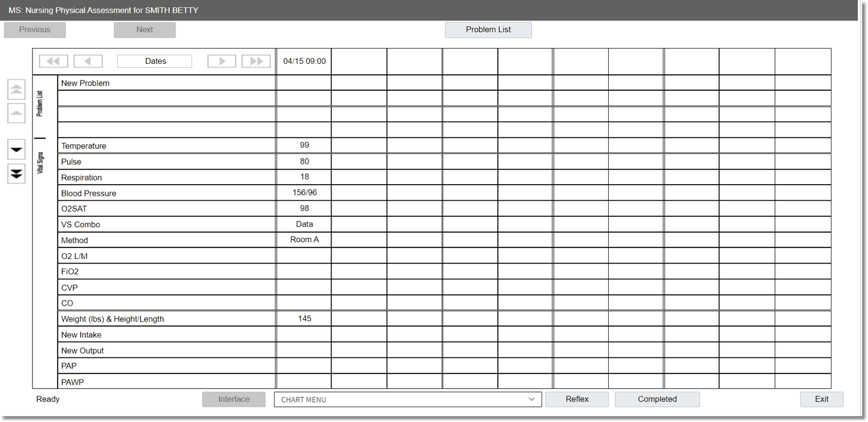Click the Method cell Room A
The width and height of the screenshot is (868, 422).
tap(304, 240)
